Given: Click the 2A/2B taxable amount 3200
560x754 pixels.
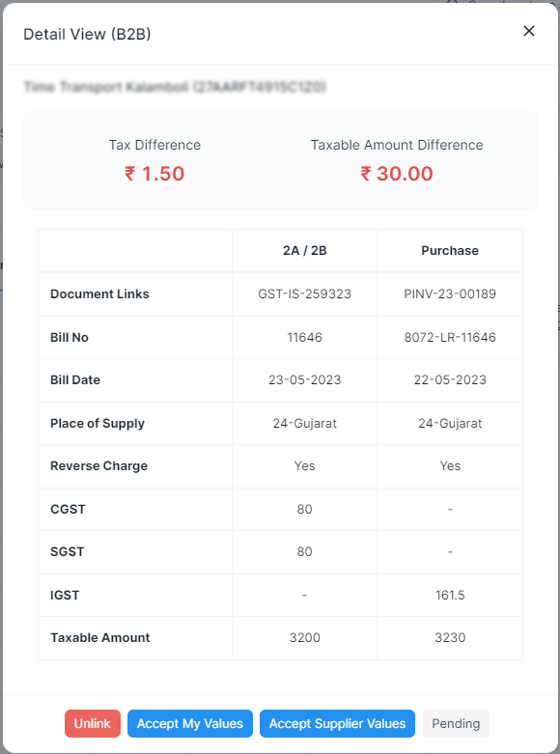Looking at the screenshot, I should tap(304, 637).
